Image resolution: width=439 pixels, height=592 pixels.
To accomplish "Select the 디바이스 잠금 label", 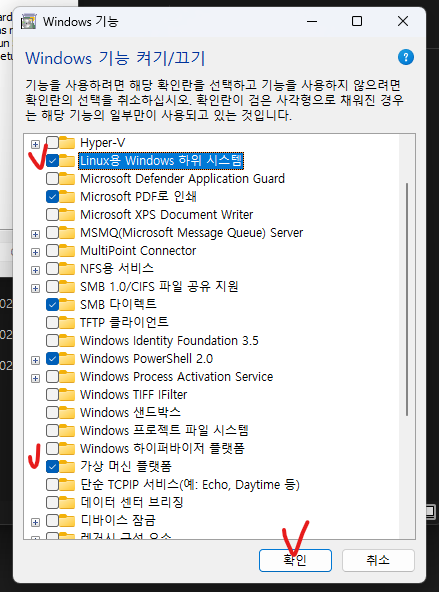I will pyautogui.click(x=118, y=521).
